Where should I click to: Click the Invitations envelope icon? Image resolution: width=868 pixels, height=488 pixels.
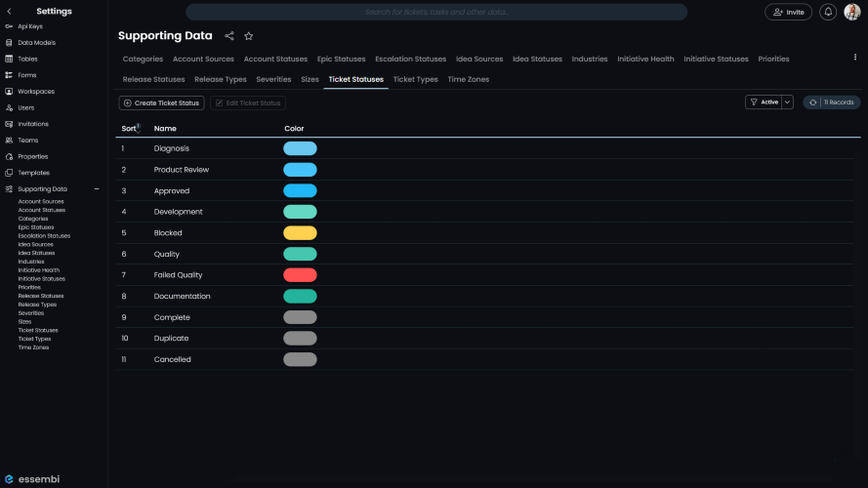(9, 124)
